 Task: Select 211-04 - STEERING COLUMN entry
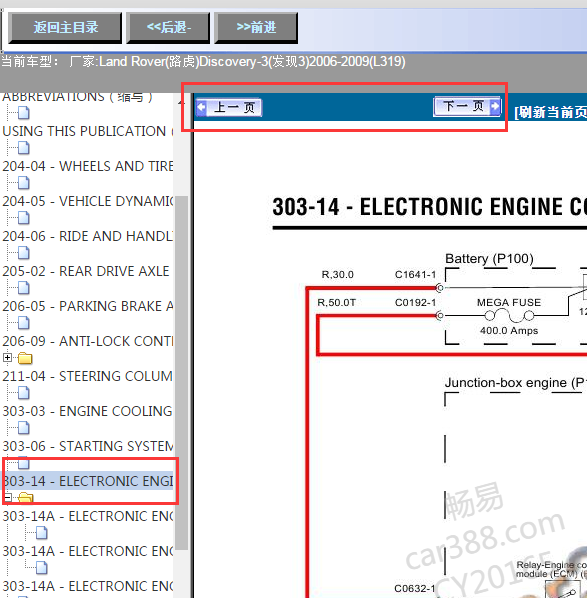(87, 376)
